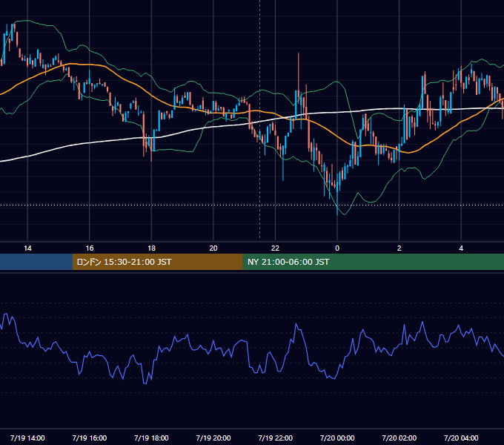Click the 7/19 14:00 time label
The width and height of the screenshot is (504, 445).
pos(27,438)
